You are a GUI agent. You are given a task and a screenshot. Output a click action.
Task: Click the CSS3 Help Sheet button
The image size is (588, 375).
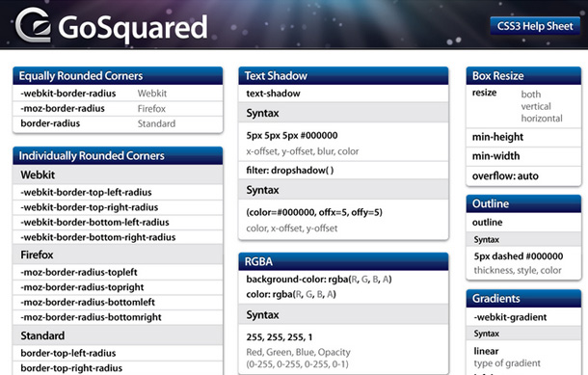coord(535,26)
